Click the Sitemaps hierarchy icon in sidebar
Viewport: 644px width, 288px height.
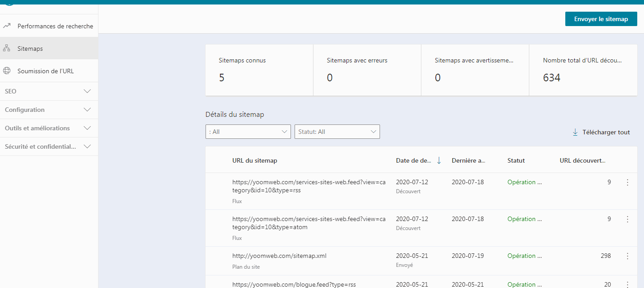7,49
